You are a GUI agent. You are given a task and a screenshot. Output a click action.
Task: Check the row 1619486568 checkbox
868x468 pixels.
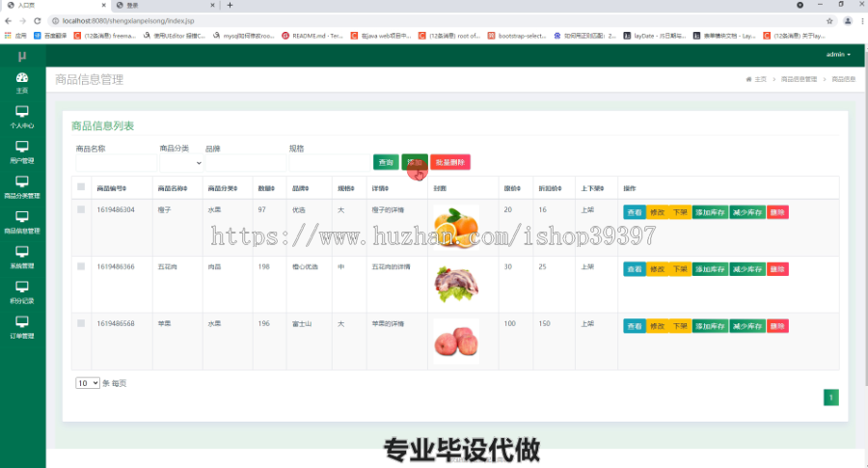pos(81,323)
